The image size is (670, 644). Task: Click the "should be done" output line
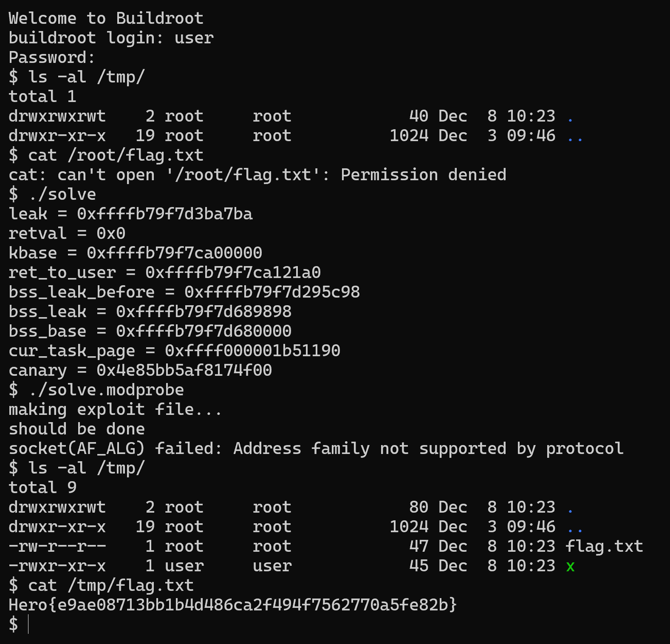point(76,429)
